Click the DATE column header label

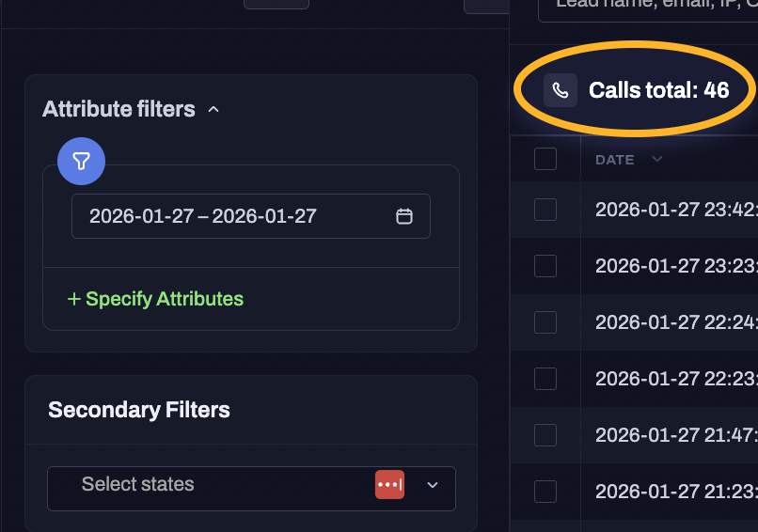(x=615, y=160)
